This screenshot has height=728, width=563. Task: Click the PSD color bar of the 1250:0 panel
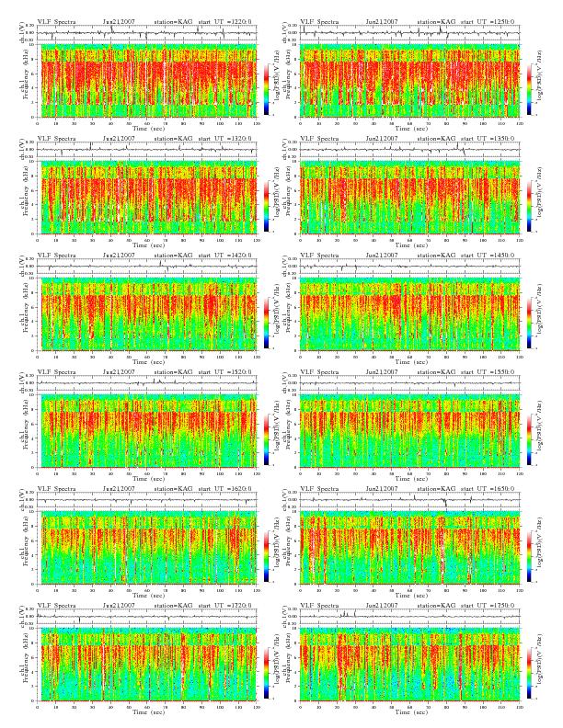[530, 89]
